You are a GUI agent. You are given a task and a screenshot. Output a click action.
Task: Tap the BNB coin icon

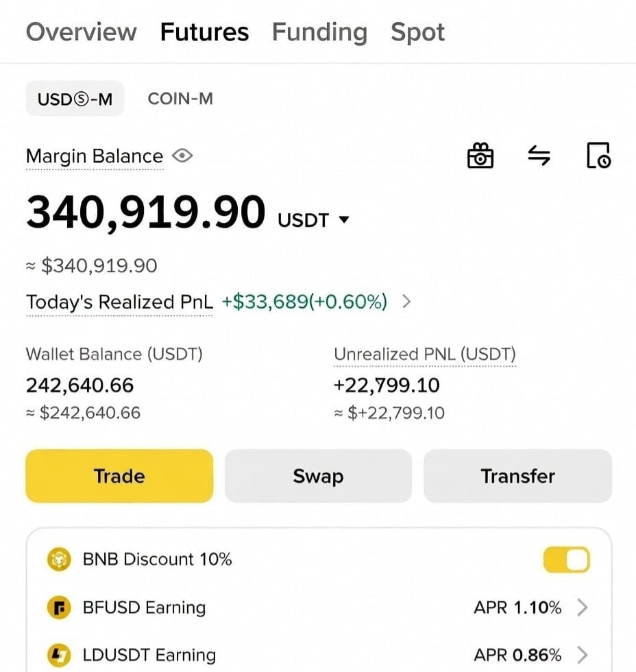pyautogui.click(x=59, y=559)
